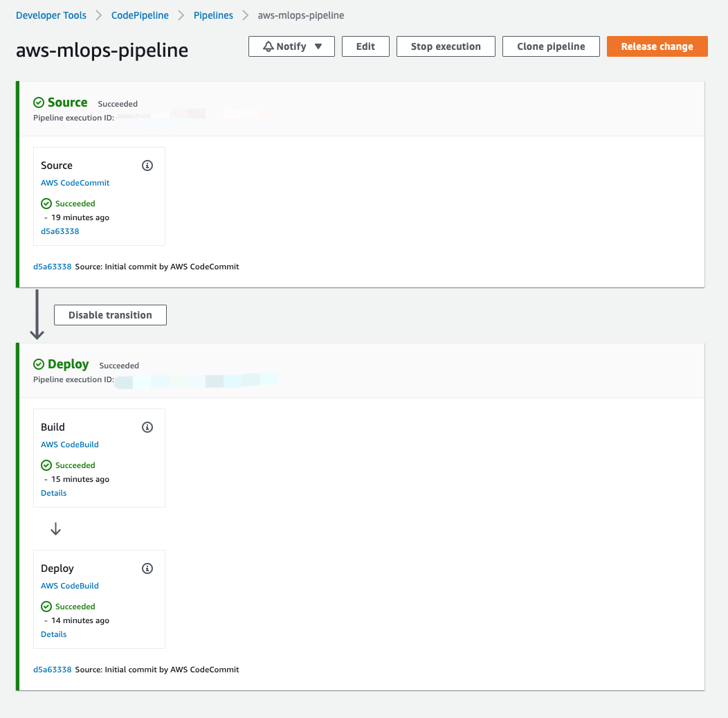This screenshot has height=718, width=728.
Task: Open AWS CodeBuild link in Build card
Action: pos(70,445)
